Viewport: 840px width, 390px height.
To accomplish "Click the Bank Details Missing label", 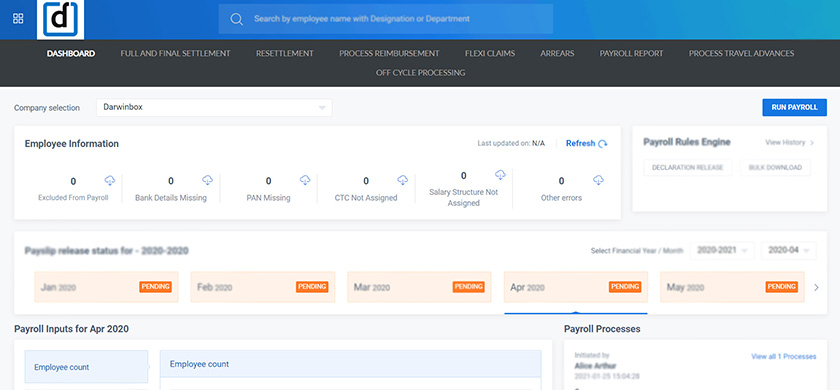I will 171,198.
